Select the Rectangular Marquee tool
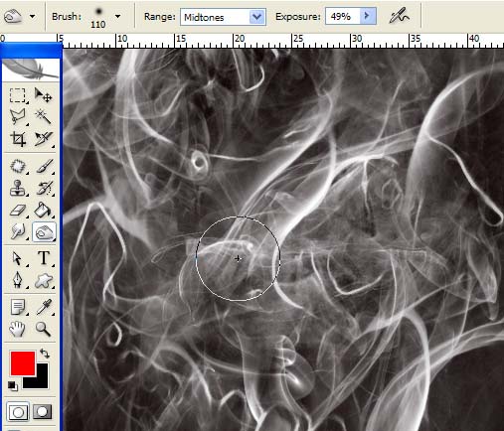 [x=17, y=95]
